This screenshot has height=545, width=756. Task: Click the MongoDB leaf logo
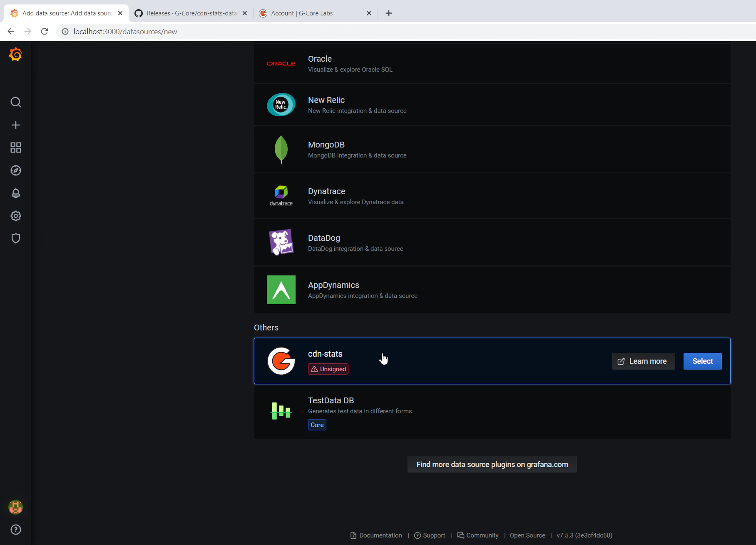281,149
